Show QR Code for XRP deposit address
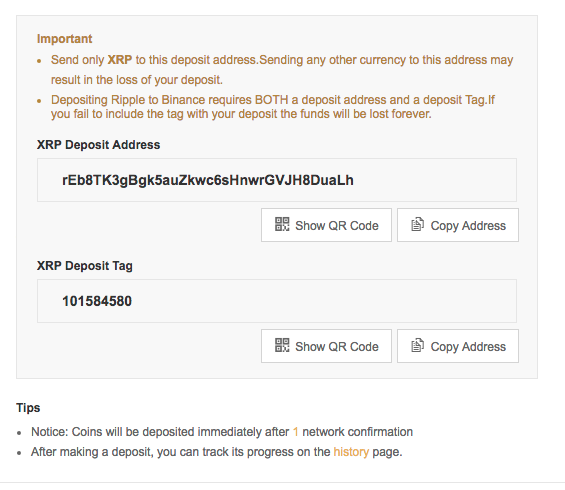Image resolution: width=565 pixels, height=490 pixels. tap(326, 225)
